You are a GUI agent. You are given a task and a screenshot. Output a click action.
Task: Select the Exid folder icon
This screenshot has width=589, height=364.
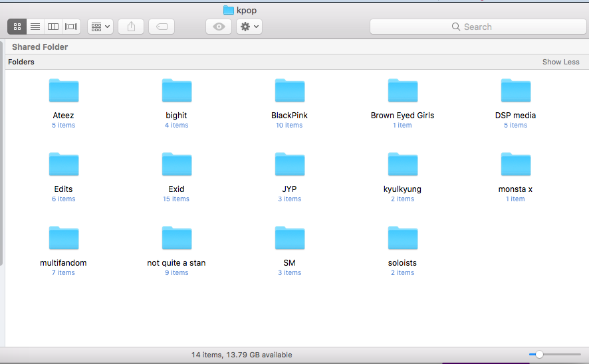pos(177,164)
